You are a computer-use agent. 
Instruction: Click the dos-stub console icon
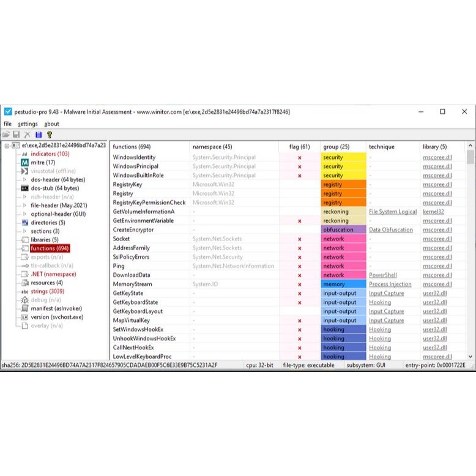24,188
